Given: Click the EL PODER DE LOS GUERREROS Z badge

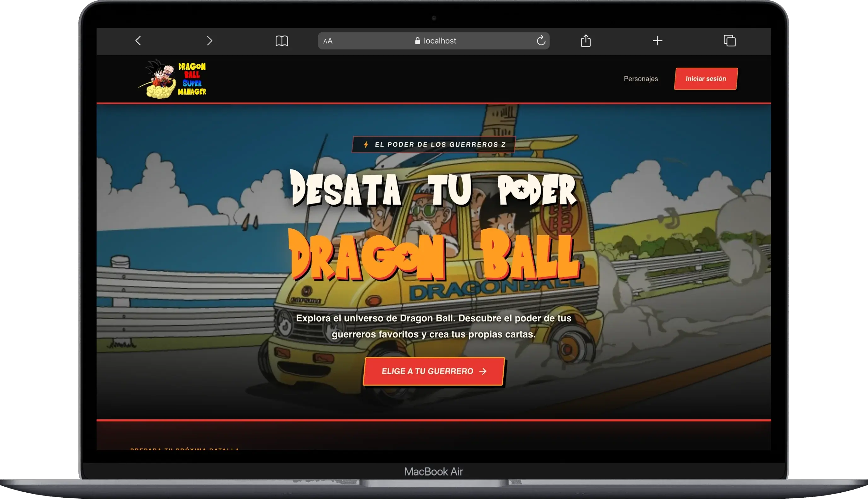Looking at the screenshot, I should point(434,145).
